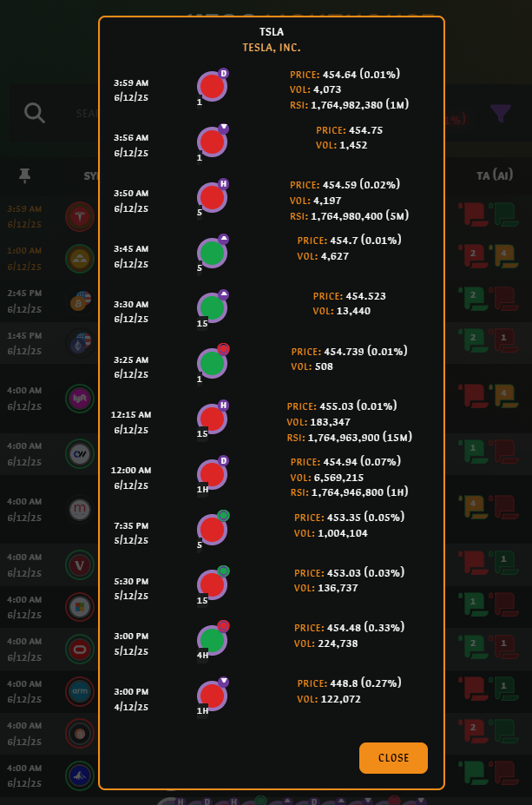
Task: Click the green 4H signal circle dated 5/12/25
Action: (212, 640)
